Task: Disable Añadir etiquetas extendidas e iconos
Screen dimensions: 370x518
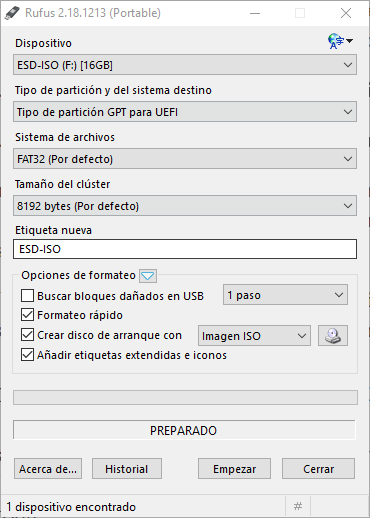Action: tap(27, 355)
